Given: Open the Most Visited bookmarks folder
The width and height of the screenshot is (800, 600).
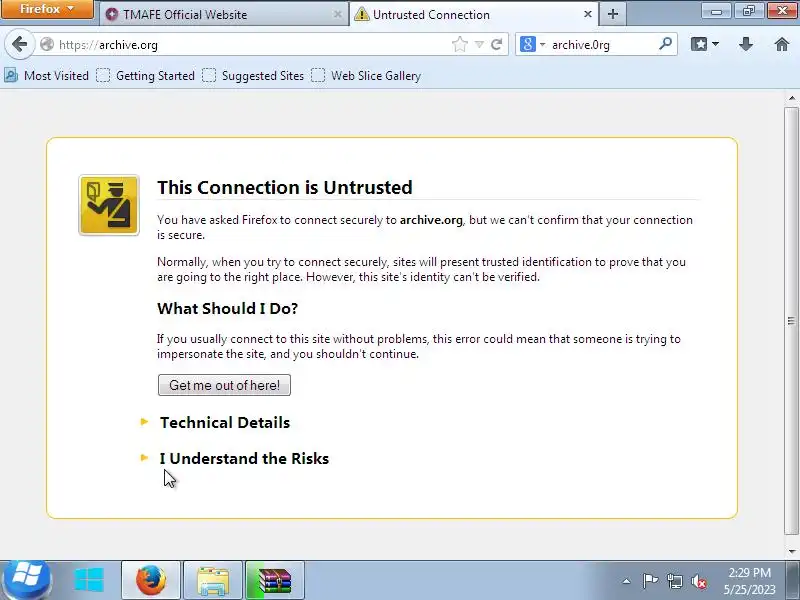Looking at the screenshot, I should [x=46, y=76].
